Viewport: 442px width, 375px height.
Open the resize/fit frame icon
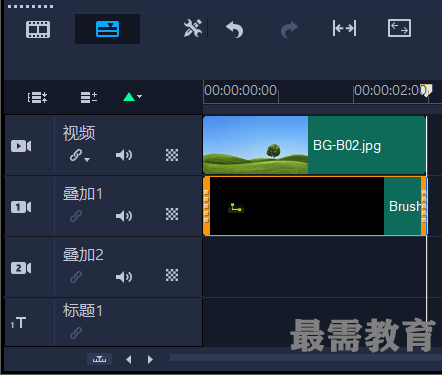point(399,28)
